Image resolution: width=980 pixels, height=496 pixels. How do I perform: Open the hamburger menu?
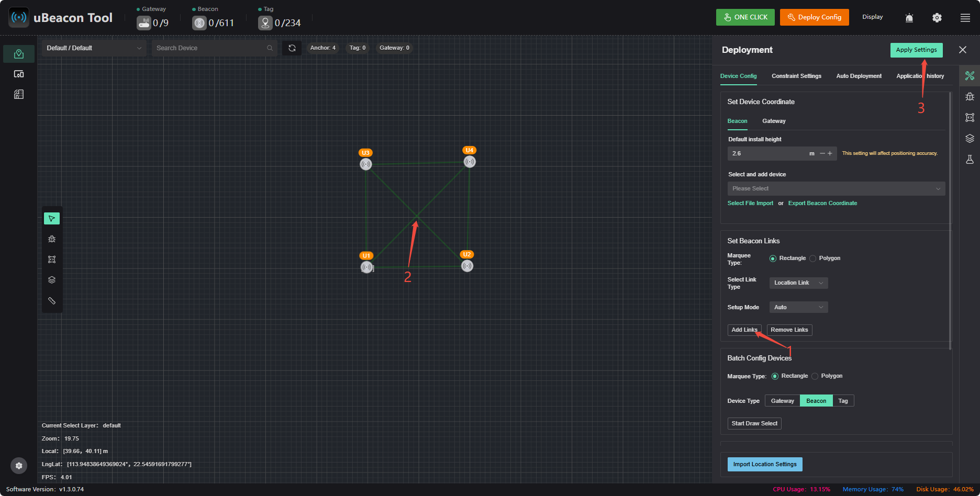(x=965, y=18)
